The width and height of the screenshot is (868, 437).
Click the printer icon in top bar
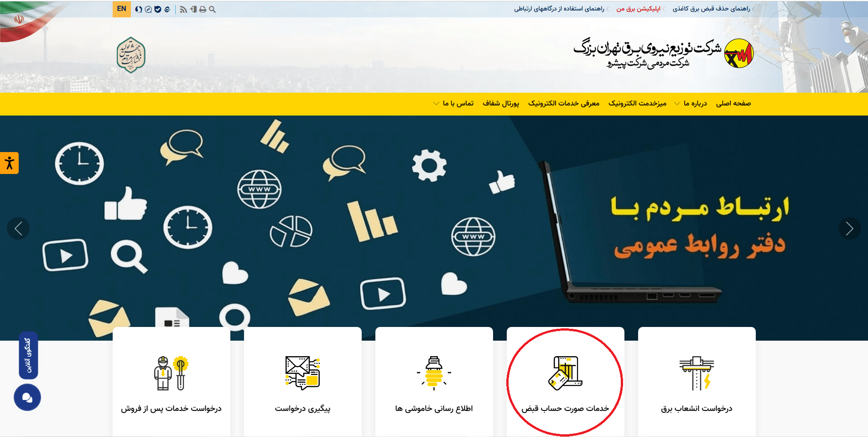point(203,9)
